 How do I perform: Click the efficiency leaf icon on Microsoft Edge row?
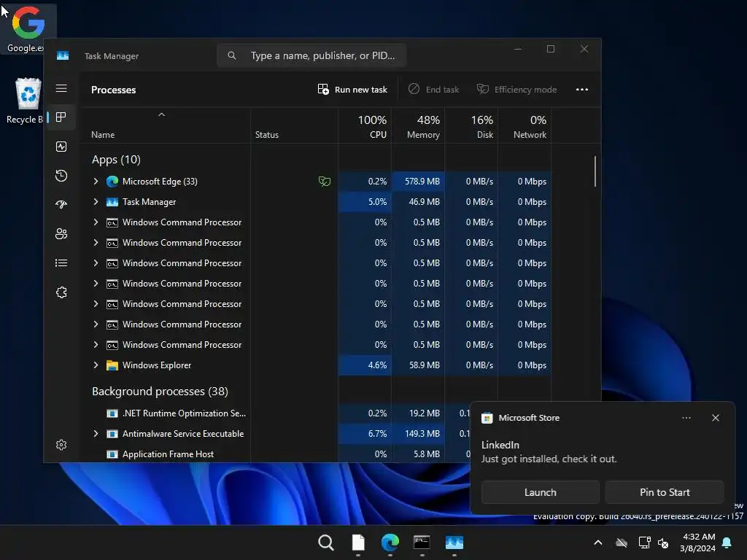pos(325,182)
